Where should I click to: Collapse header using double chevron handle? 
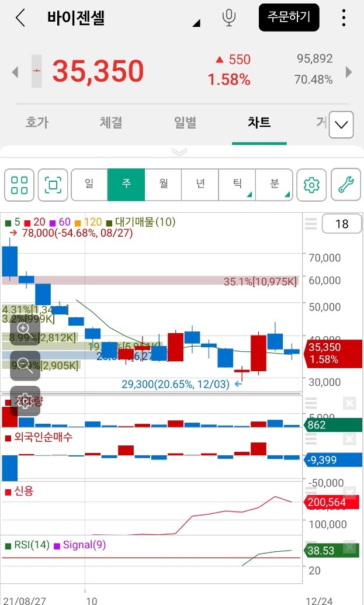tap(180, 151)
